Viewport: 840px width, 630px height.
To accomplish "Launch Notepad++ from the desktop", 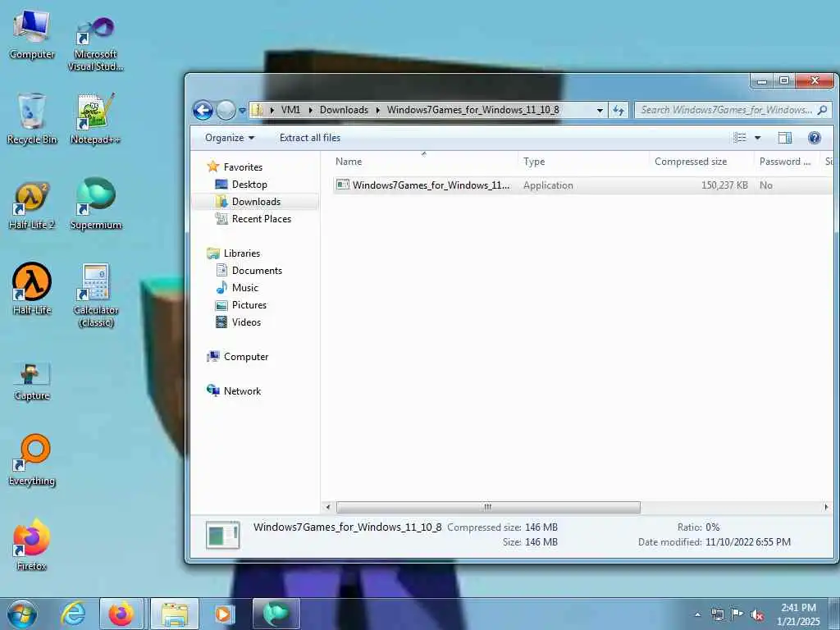I will 95,119.
